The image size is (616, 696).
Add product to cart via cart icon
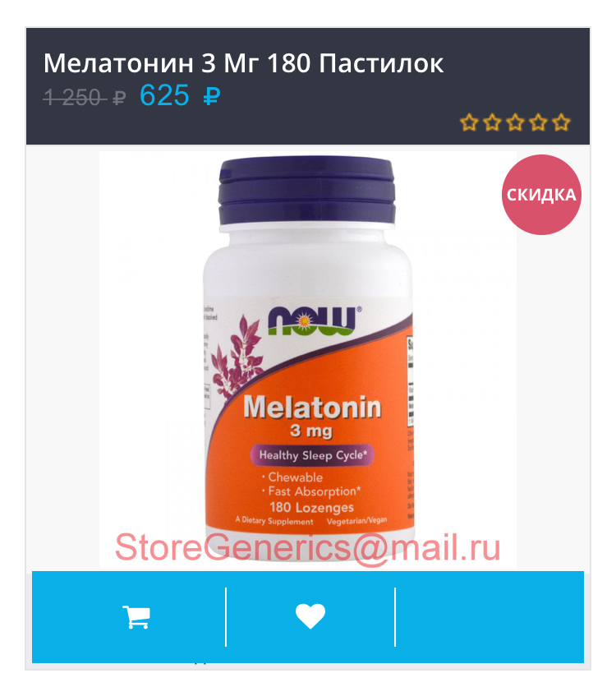(136, 617)
